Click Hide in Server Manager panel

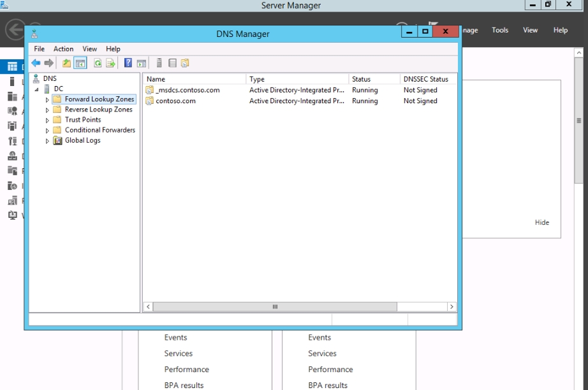(x=541, y=222)
